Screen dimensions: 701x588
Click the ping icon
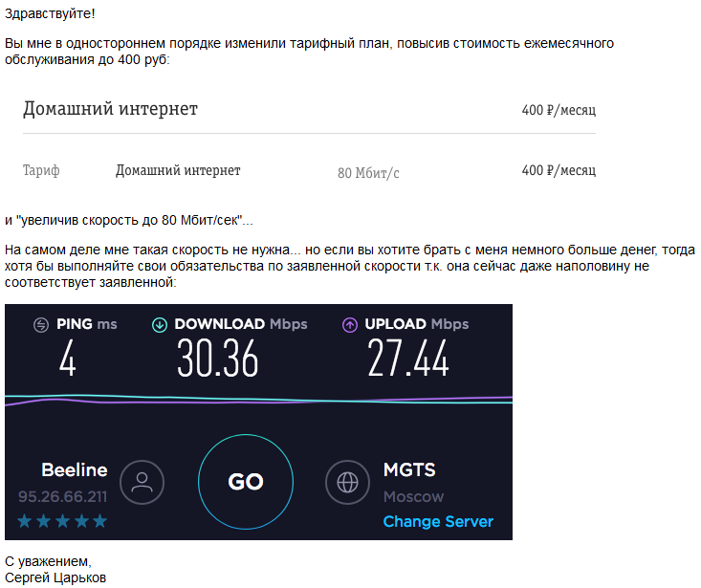(40, 325)
